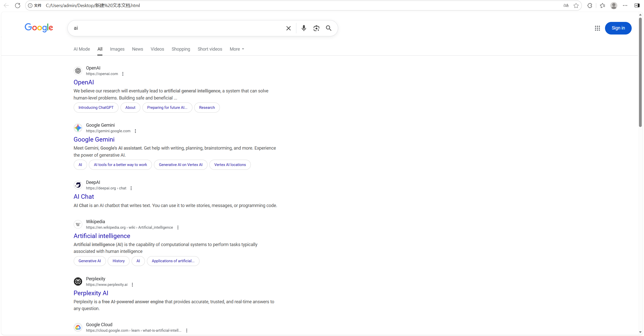Image resolution: width=644 pixels, height=336 pixels.
Task: Switch to the AI Mode tab
Action: click(x=82, y=49)
